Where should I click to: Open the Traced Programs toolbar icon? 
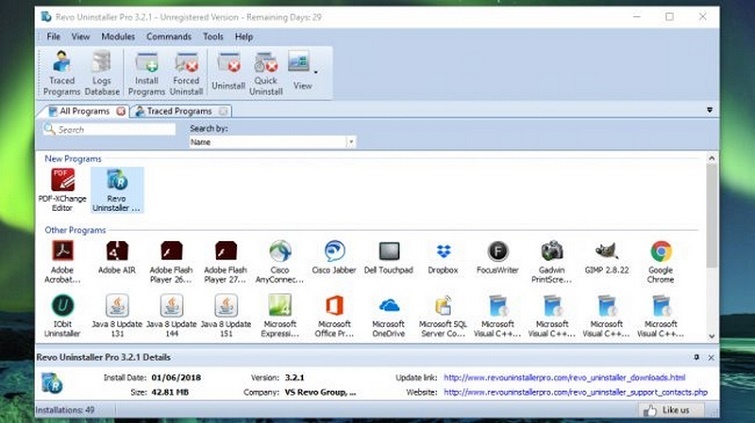(61, 72)
